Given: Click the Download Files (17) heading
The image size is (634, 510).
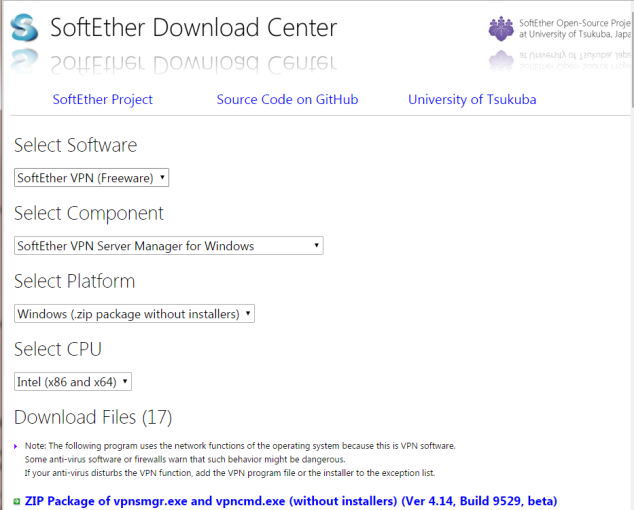Looking at the screenshot, I should click(x=93, y=417).
